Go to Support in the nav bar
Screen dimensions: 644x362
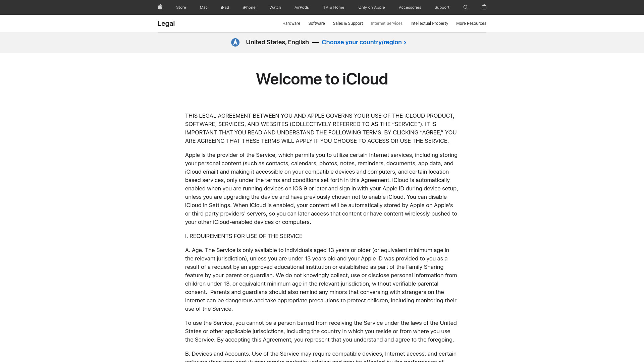(x=442, y=7)
